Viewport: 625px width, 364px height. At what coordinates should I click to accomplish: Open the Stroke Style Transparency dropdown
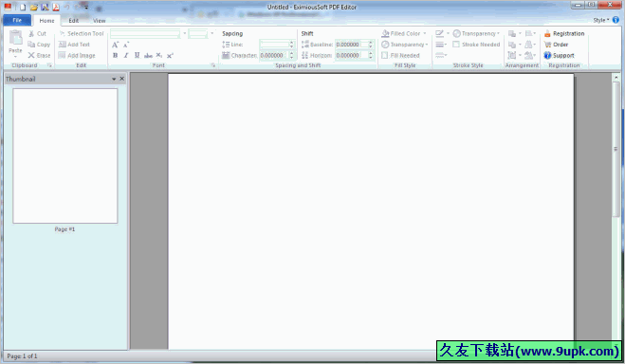click(476, 34)
